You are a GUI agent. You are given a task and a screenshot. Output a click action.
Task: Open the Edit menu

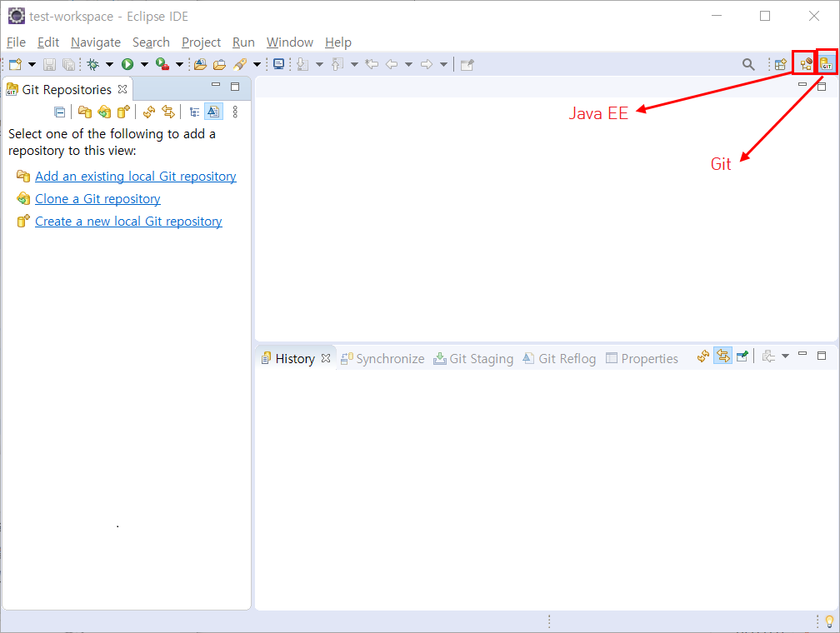pyautogui.click(x=48, y=42)
